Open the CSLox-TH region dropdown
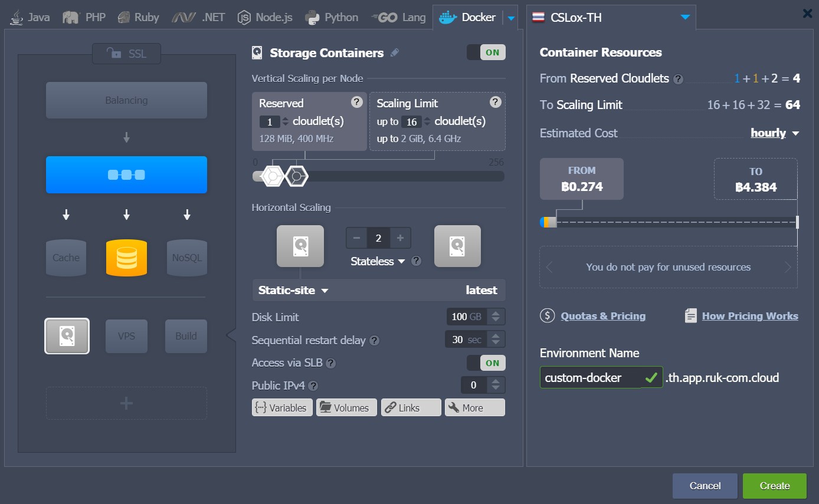 point(684,17)
